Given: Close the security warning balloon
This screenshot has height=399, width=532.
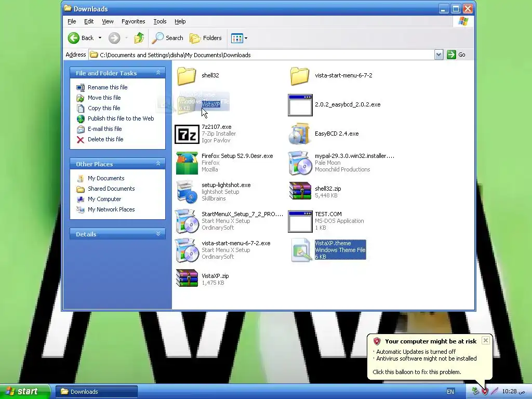Looking at the screenshot, I should click(486, 340).
